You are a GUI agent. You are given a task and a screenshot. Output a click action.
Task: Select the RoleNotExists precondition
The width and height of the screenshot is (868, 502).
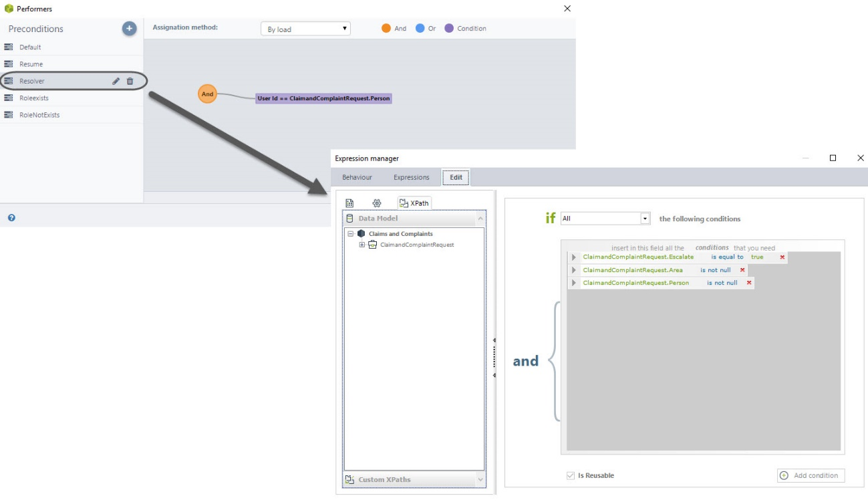click(71, 115)
